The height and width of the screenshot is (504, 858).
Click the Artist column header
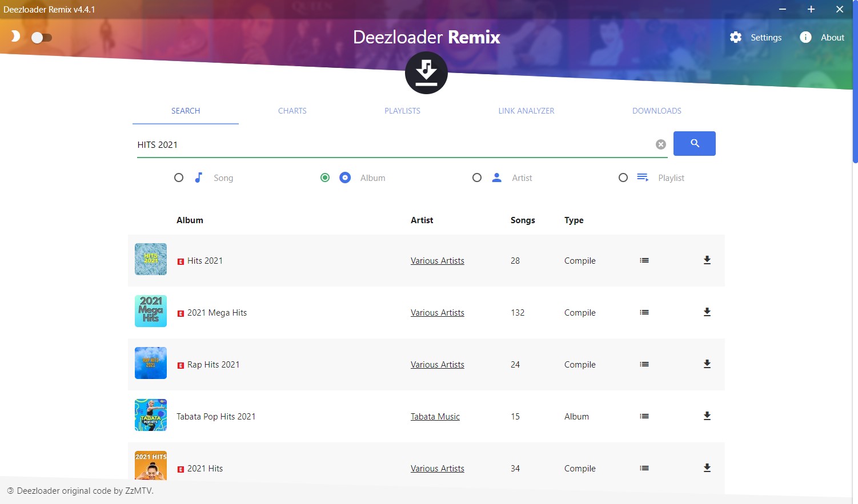pyautogui.click(x=422, y=220)
